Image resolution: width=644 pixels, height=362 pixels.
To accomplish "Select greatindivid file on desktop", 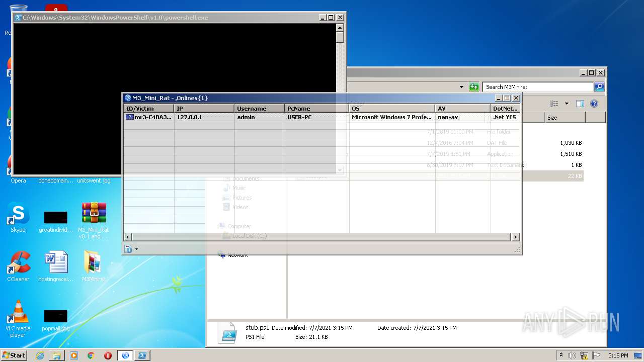I will (x=55, y=221).
